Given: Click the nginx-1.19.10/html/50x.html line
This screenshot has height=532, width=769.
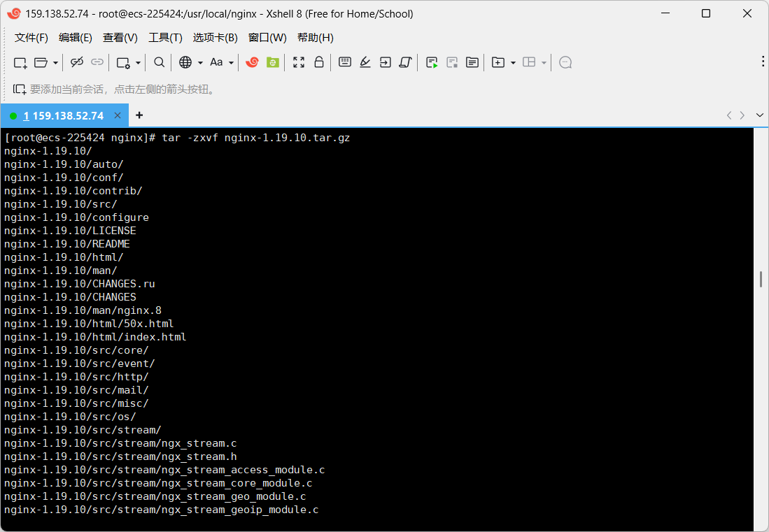Looking at the screenshot, I should (89, 324).
